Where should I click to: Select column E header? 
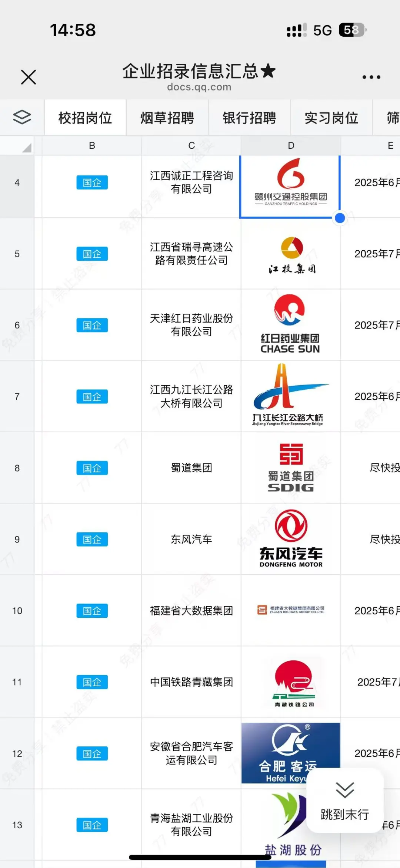click(370, 146)
